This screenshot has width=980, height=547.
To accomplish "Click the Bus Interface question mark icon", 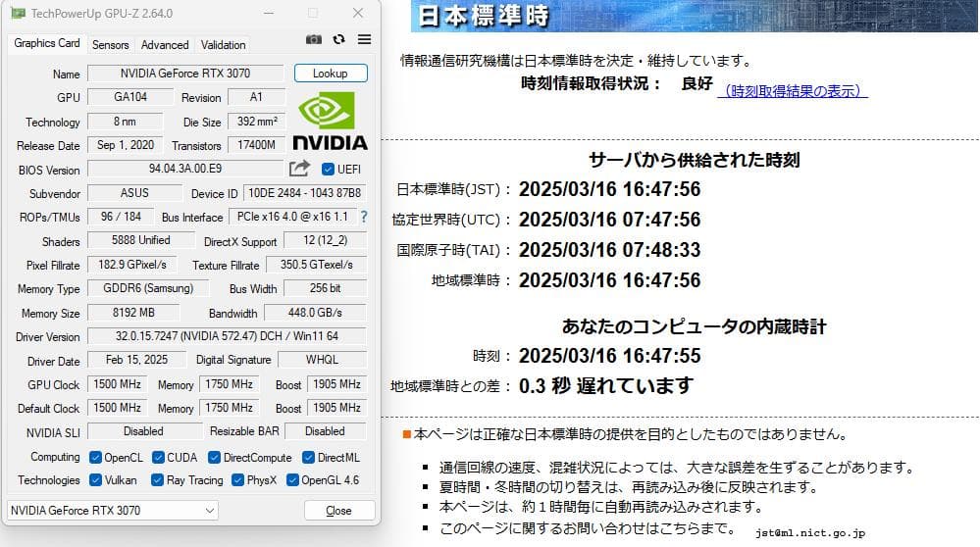I will point(364,217).
